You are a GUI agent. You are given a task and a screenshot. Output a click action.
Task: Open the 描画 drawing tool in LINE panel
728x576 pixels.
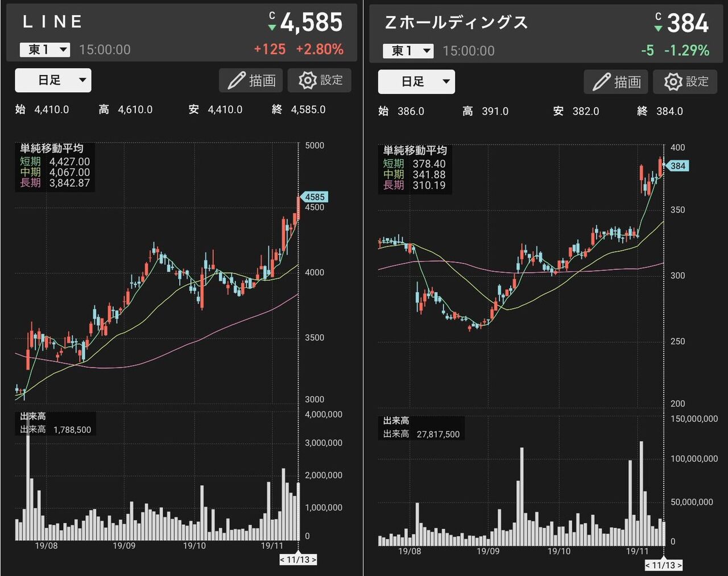tap(252, 80)
